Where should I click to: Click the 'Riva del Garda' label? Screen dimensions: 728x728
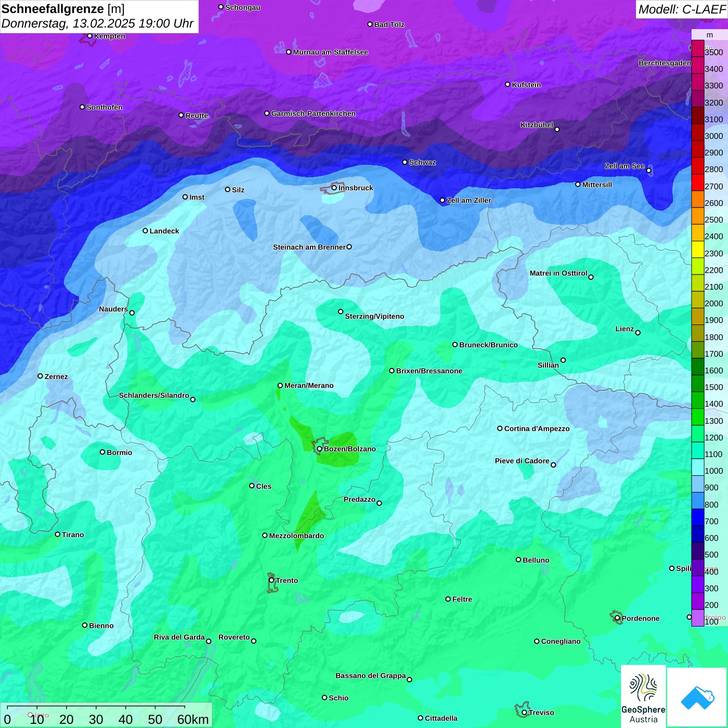pos(179,637)
